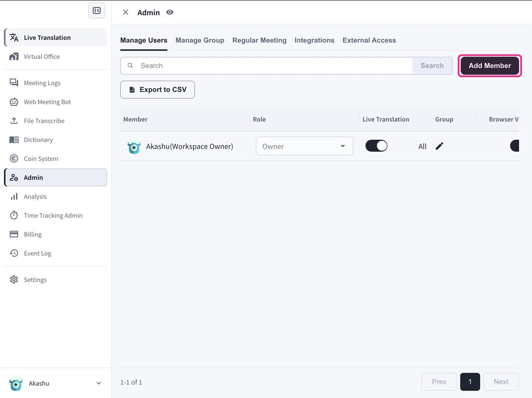This screenshot has height=398, width=532.
Task: Collapse the sidebar with the panel icon
Action: [96, 10]
